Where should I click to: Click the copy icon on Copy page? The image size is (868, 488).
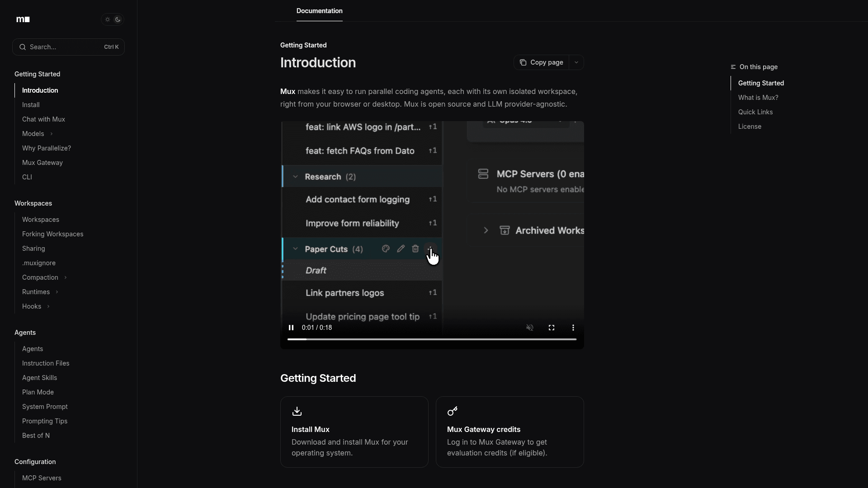523,62
